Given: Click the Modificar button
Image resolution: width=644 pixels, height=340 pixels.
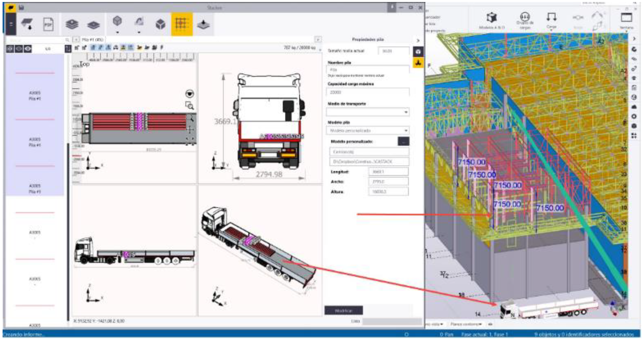Looking at the screenshot, I should (344, 310).
